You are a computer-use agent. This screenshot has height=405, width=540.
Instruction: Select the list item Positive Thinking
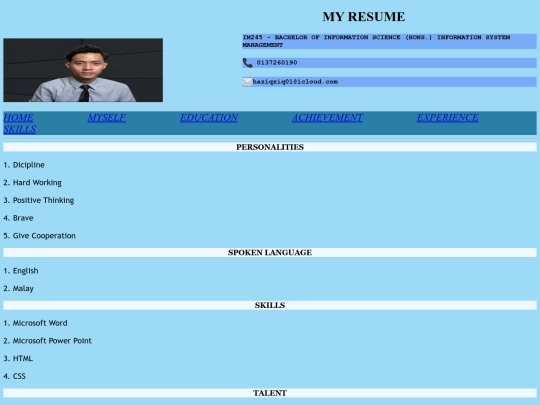39,200
